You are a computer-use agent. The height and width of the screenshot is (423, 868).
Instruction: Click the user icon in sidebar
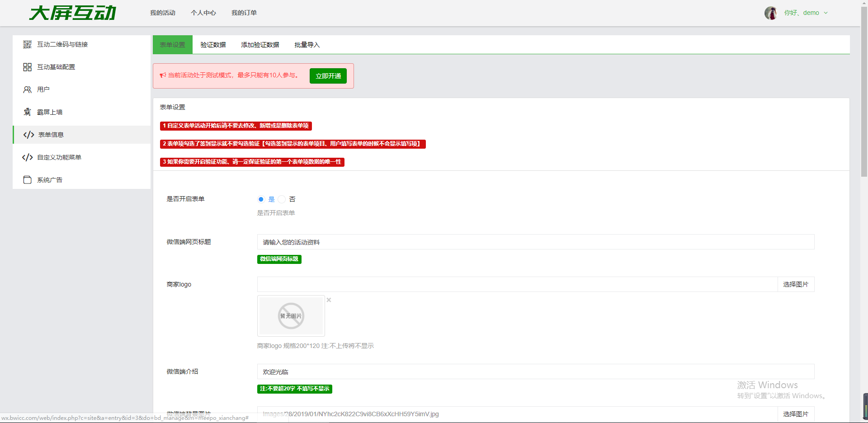27,89
